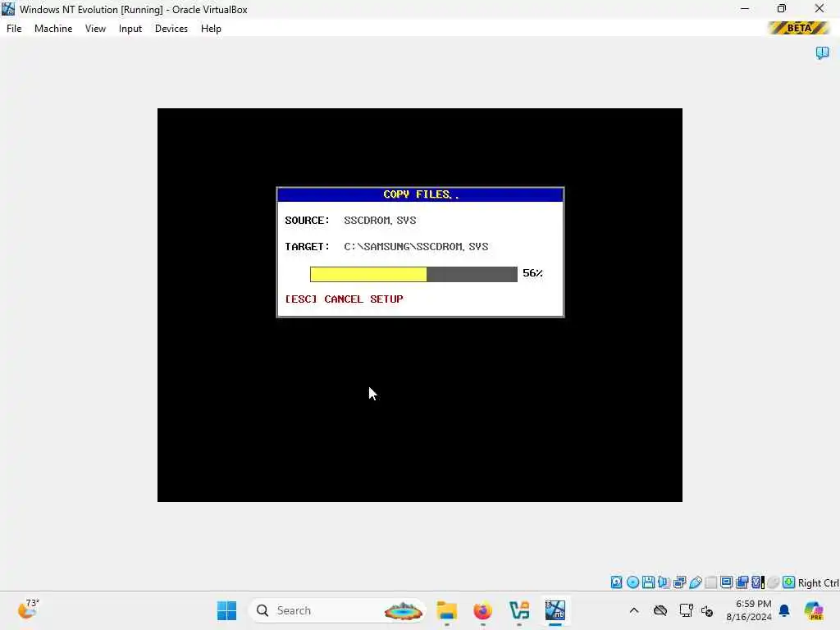Open the USB devices status icon
Screen dimensions: 840x630
tap(696, 582)
